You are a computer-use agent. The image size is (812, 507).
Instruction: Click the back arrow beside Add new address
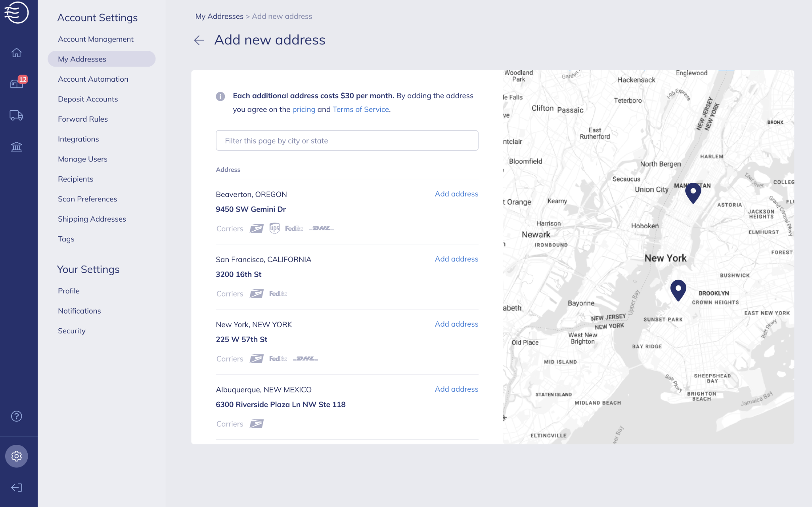pos(199,40)
